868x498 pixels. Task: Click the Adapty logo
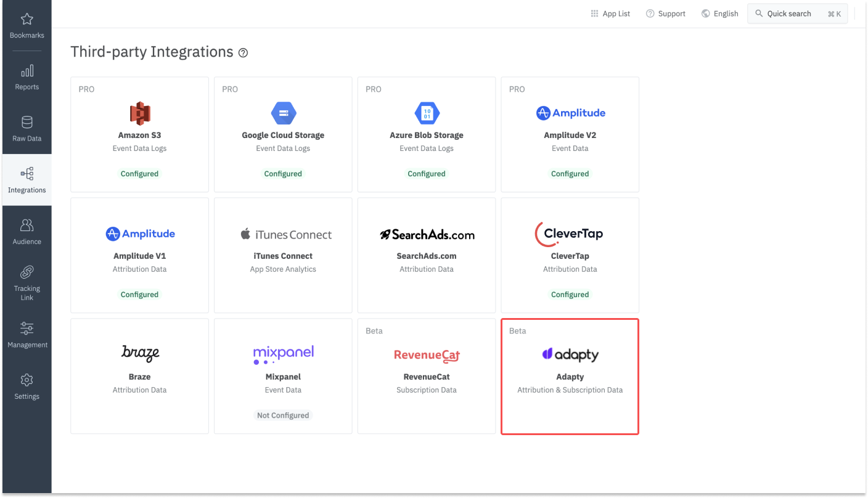tap(570, 354)
